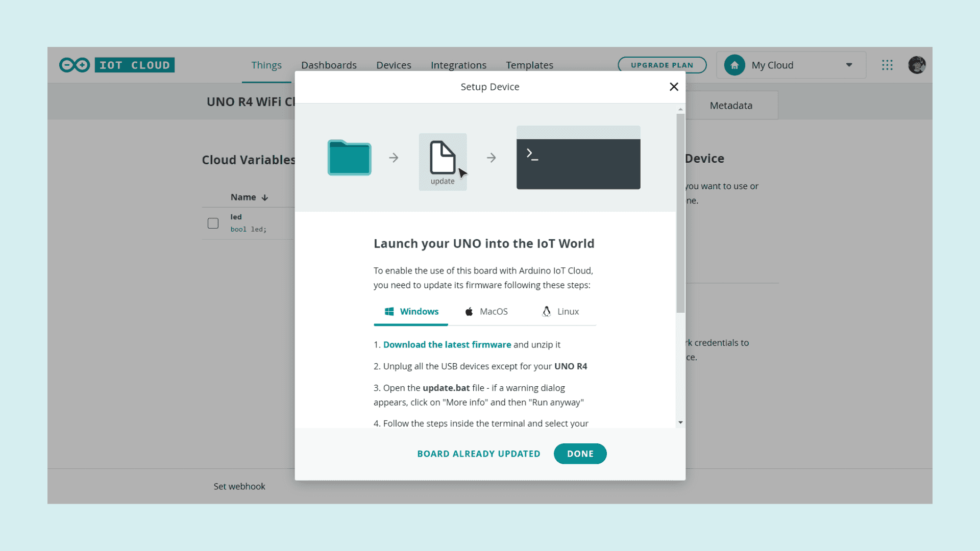Click the UPGRADE PLAN button
This screenshot has height=551, width=980.
coord(661,65)
